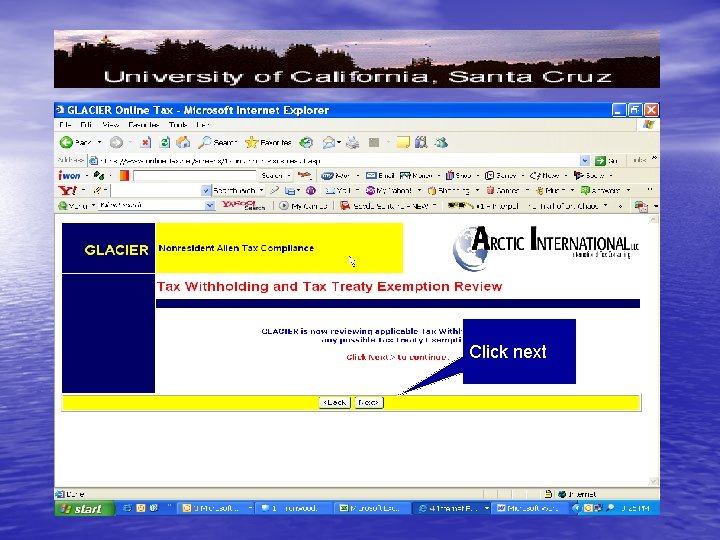Click the Research books icon
This screenshot has height=540, width=720.
coord(421,142)
